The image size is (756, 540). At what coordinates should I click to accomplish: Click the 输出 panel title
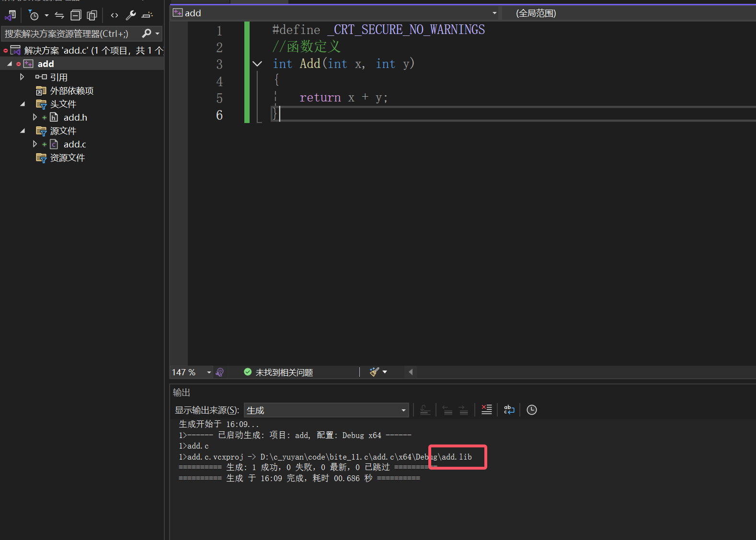click(x=182, y=393)
